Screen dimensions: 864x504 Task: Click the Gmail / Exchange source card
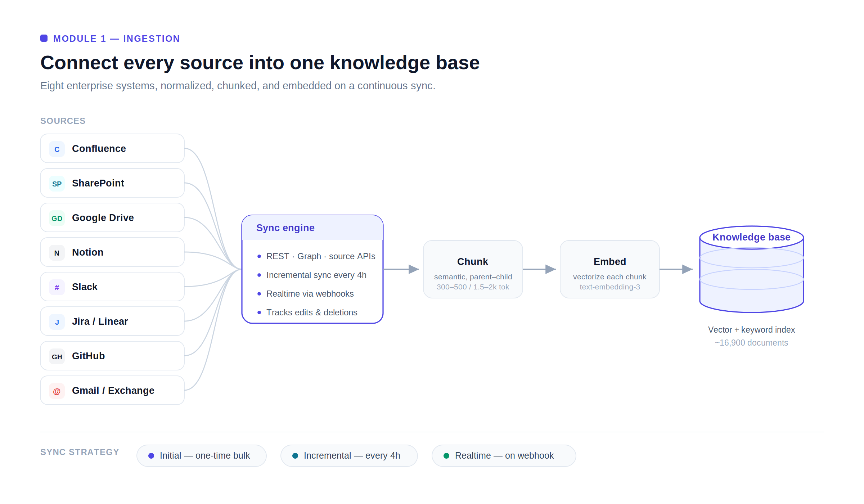(112, 390)
